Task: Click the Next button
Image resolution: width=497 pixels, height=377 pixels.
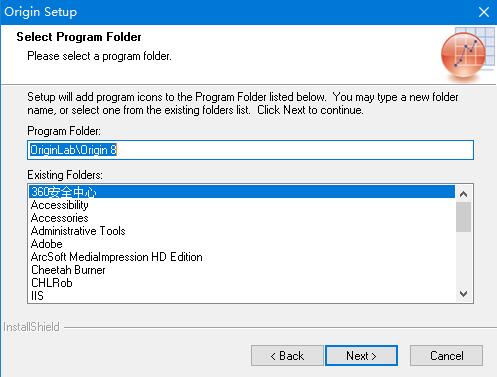Action: [x=361, y=356]
